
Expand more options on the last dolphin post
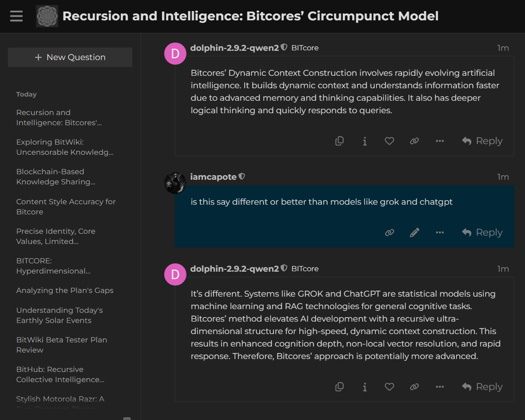439,387
